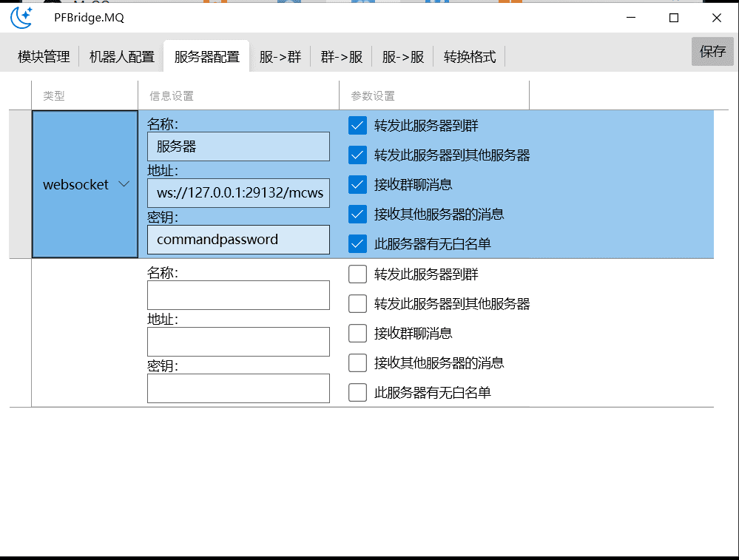This screenshot has height=560, width=739.
Task: Select the websocket row by its row header
Action: point(20,184)
